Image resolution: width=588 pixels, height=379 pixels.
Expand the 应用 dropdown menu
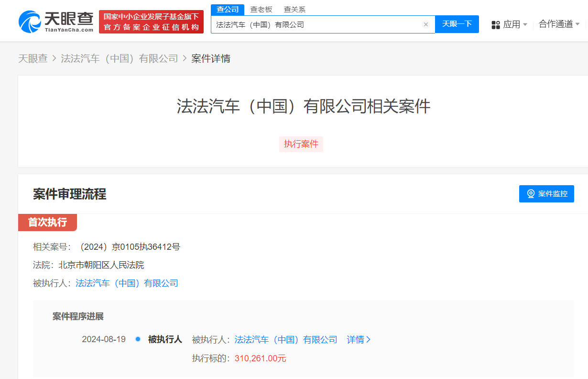[x=514, y=24]
